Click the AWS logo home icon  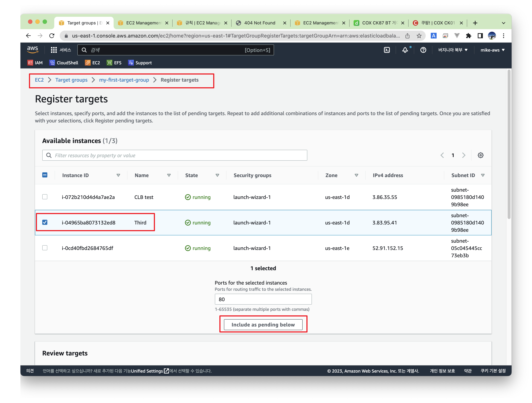(x=32, y=50)
